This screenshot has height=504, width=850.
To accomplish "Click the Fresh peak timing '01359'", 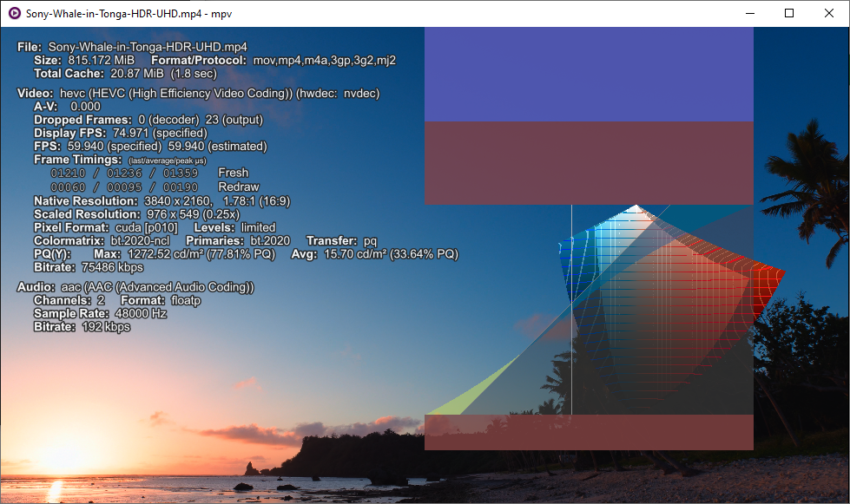I will pyautogui.click(x=181, y=173).
